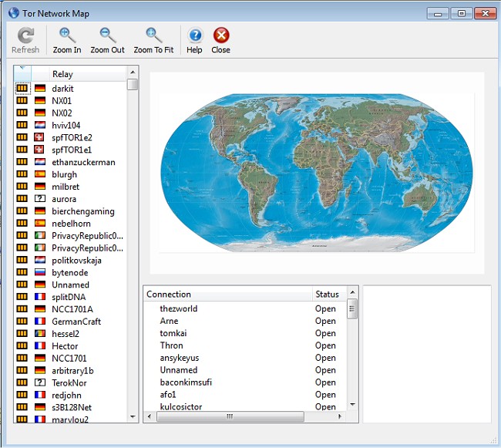Click the Zoom In magnifier icon
This screenshot has width=501, height=448.
tap(67, 35)
